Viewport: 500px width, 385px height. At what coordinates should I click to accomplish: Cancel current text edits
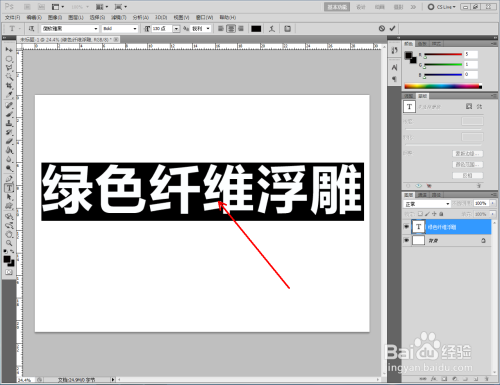pos(382,29)
